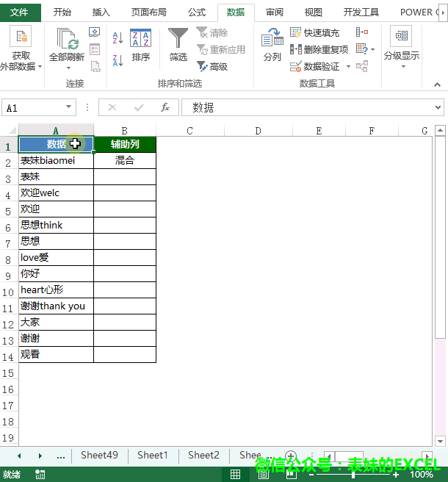Open the Sheet2 tab
Viewport: 448px width, 482px height.
coord(203,456)
